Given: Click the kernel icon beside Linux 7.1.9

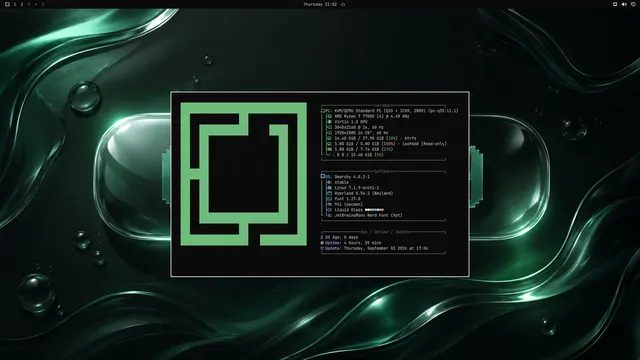Looking at the screenshot, I should [x=329, y=188].
